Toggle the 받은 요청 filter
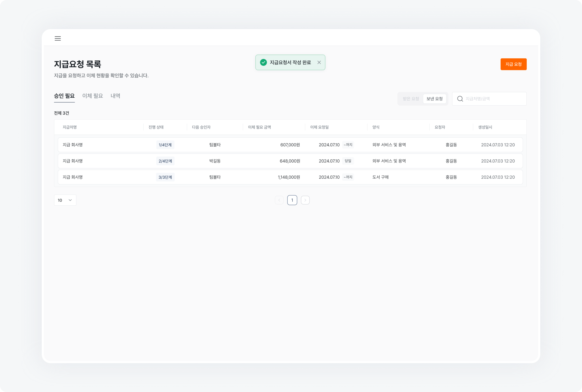582x392 pixels. [411, 98]
